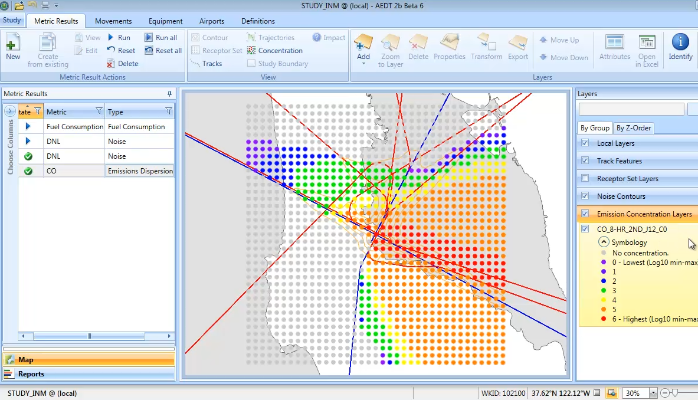Screen dimensions: 698x400
Task: Open the Metric column filter dropdown
Action: (98, 112)
